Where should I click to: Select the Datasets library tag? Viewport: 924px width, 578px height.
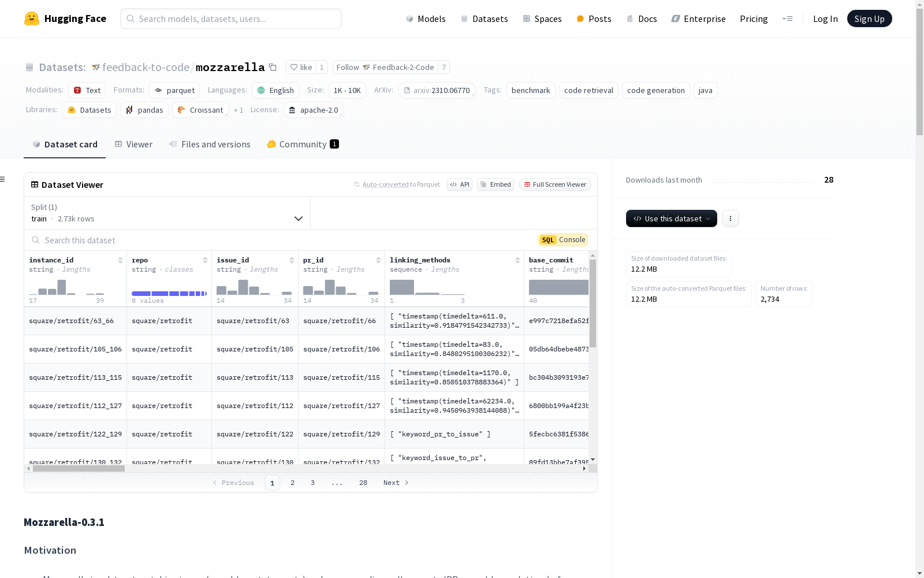point(90,110)
